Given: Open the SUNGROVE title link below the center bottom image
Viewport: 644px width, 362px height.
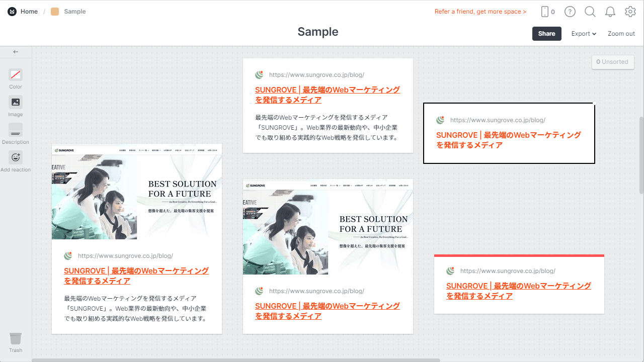Looking at the screenshot, I should [x=328, y=311].
